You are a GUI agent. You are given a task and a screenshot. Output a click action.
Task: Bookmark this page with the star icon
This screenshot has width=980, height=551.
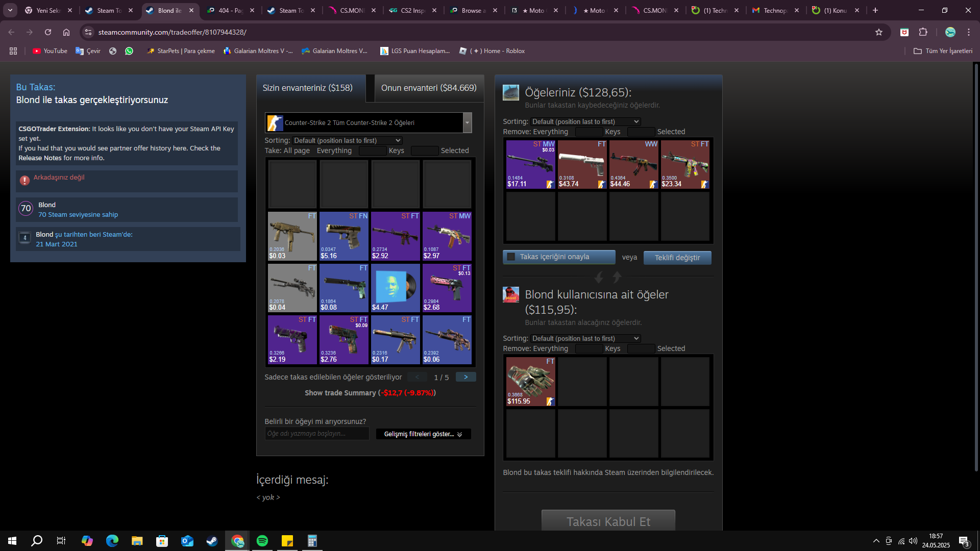pyautogui.click(x=879, y=32)
